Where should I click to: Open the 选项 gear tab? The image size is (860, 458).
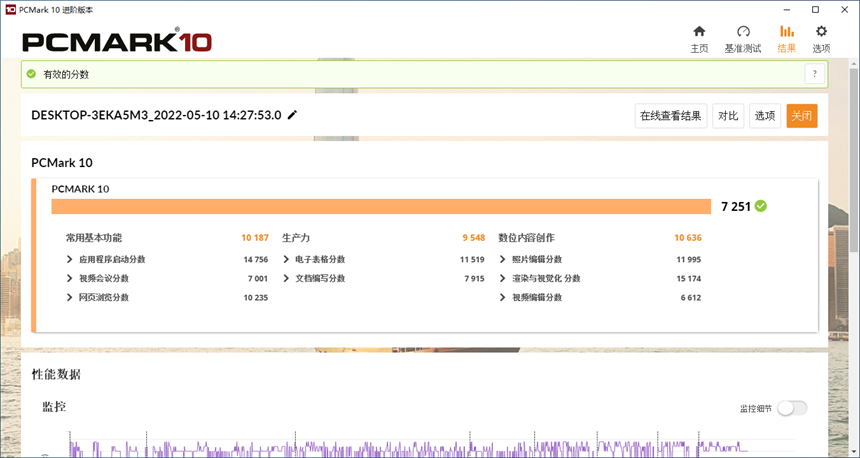click(x=821, y=39)
